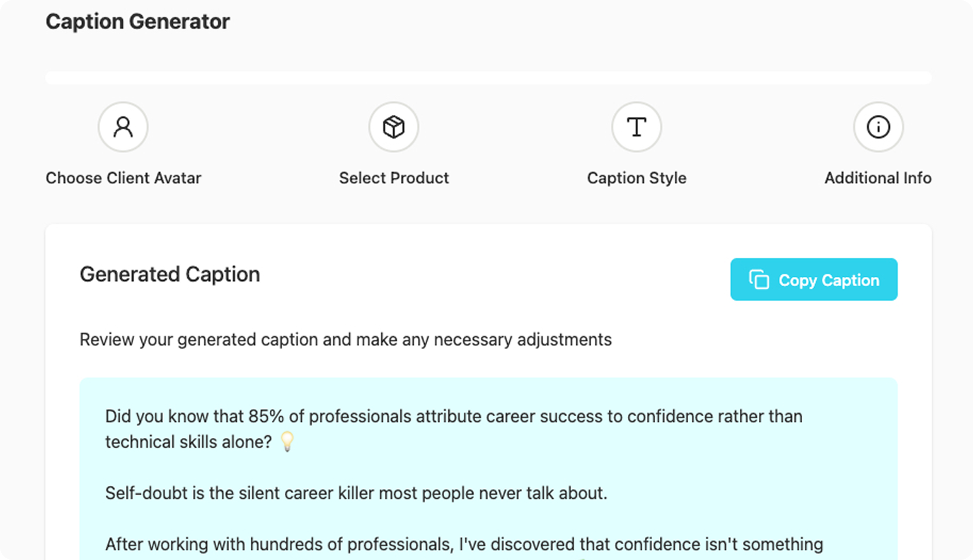Click the person icon for Client Avatar
The width and height of the screenshot is (973, 560).
pyautogui.click(x=123, y=127)
